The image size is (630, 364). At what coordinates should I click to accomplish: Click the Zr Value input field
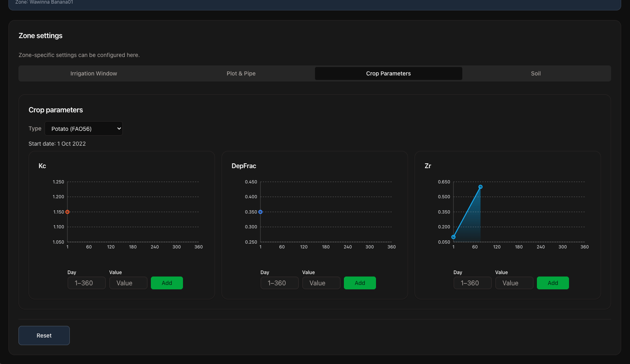pos(514,283)
